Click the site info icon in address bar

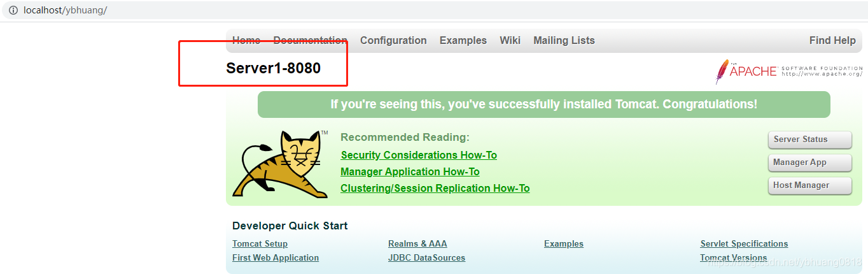(x=13, y=11)
